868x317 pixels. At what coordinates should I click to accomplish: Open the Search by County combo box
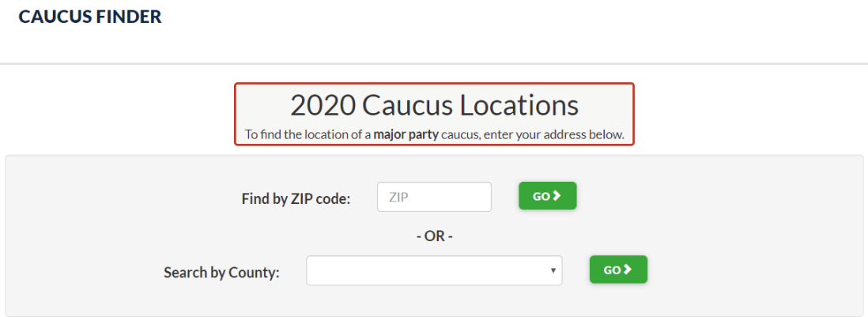[x=433, y=270]
